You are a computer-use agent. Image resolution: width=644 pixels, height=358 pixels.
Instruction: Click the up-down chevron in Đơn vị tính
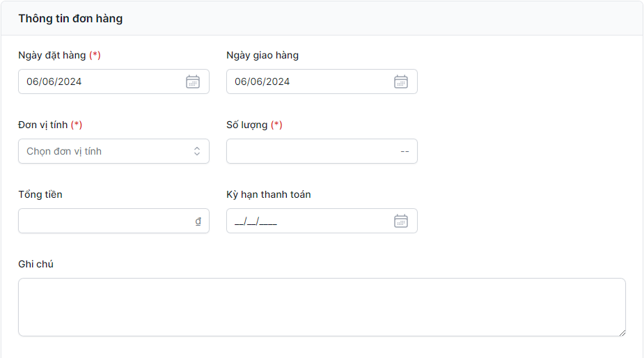click(x=197, y=151)
